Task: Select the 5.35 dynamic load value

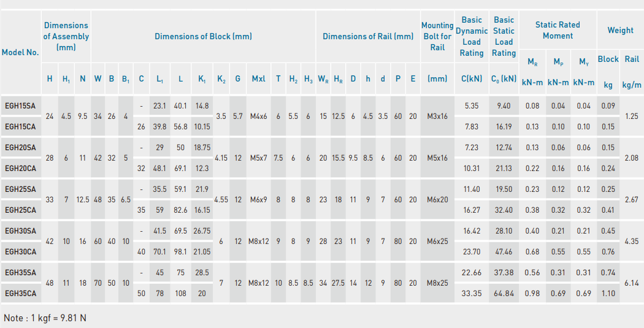Action: [472, 106]
